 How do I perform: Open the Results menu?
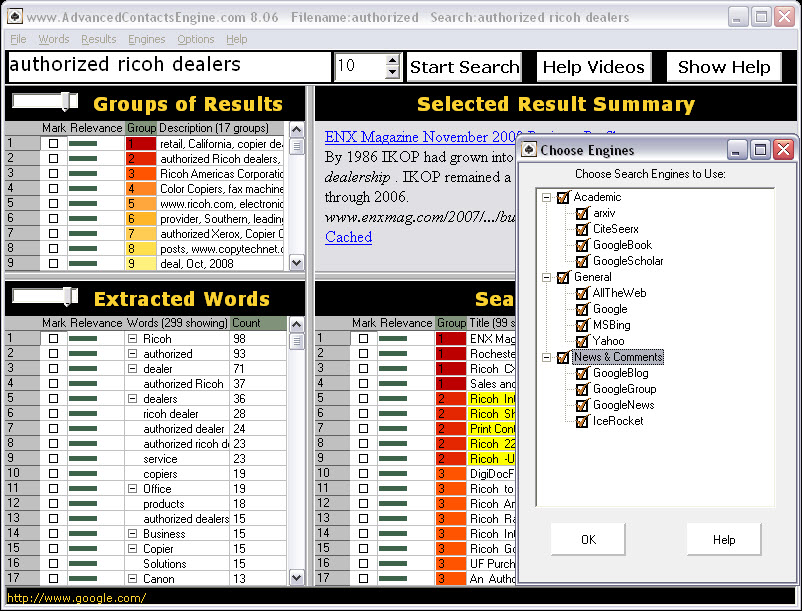[99, 39]
